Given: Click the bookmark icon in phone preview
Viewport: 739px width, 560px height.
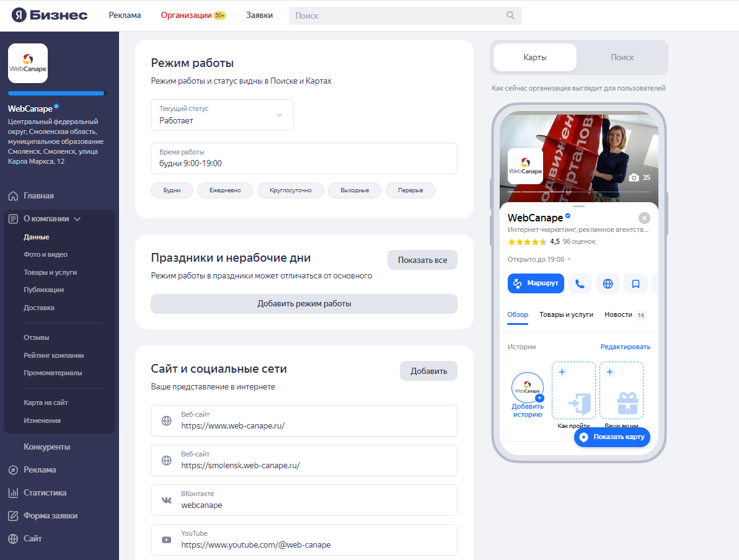Looking at the screenshot, I should pyautogui.click(x=636, y=283).
